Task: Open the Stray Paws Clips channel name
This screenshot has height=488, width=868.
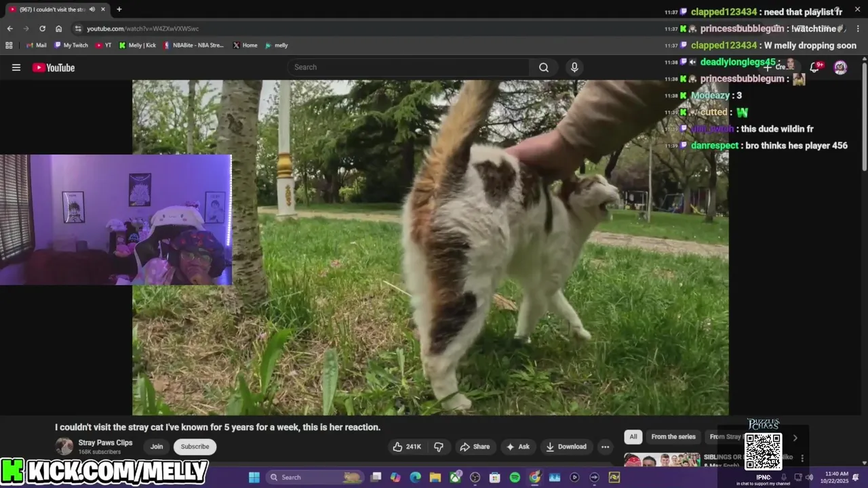Action: pyautogui.click(x=105, y=443)
